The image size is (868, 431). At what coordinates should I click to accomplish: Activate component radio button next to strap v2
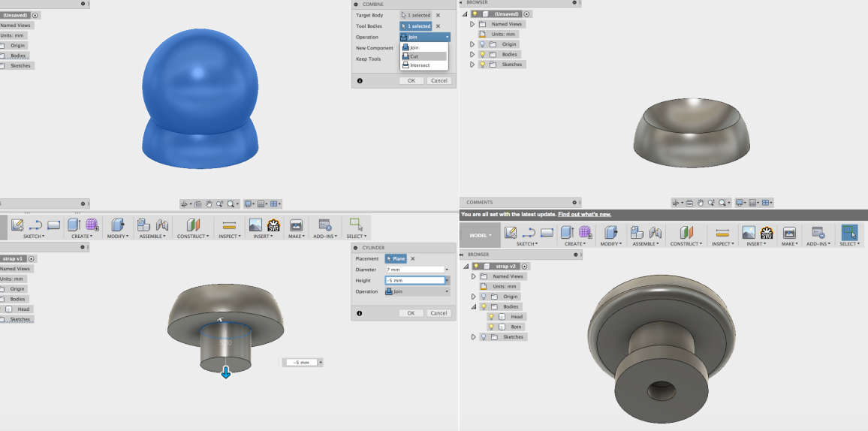point(526,266)
